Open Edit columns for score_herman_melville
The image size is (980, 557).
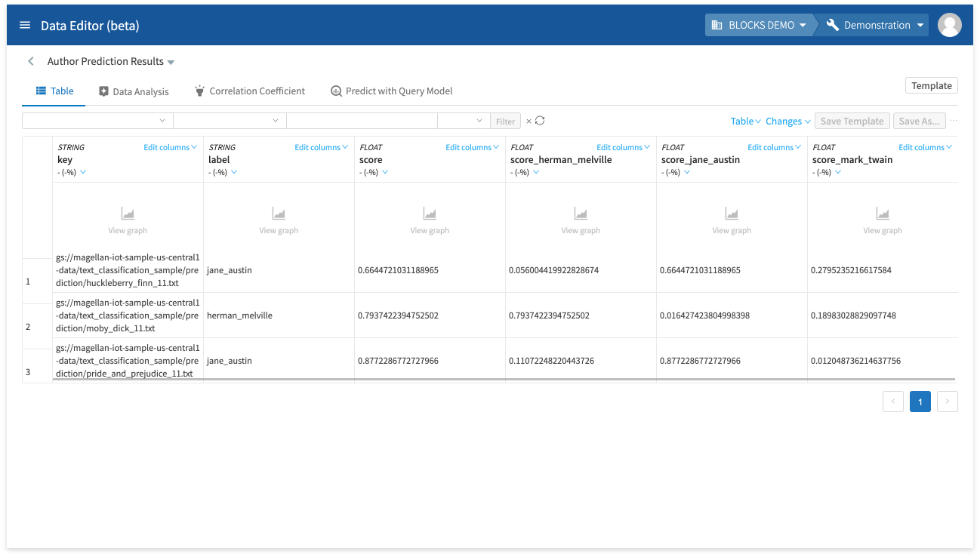(623, 147)
